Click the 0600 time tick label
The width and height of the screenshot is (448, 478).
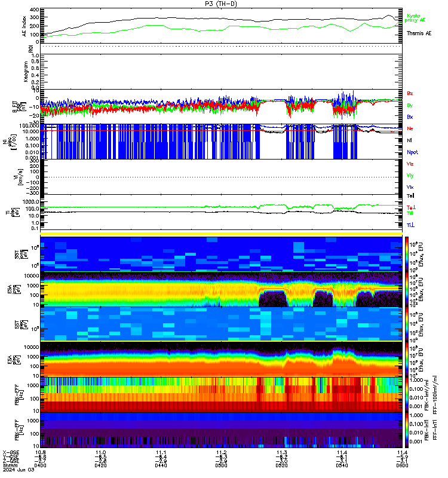(402, 465)
